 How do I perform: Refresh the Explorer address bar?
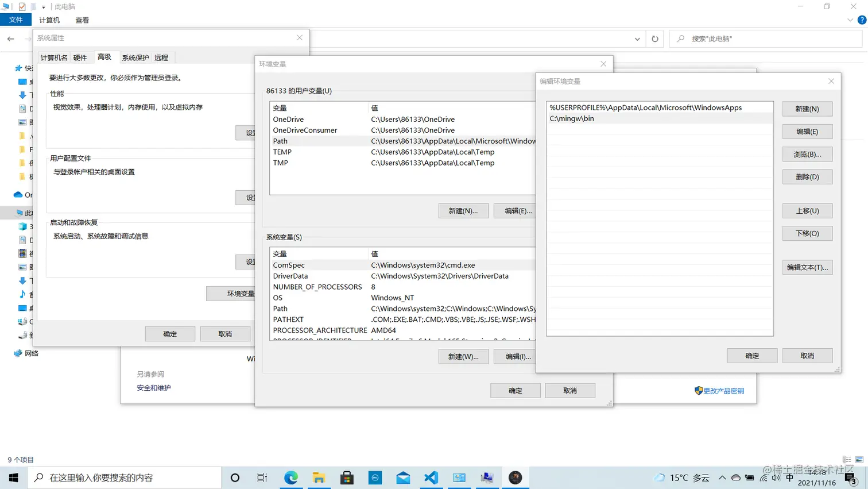pyautogui.click(x=655, y=39)
